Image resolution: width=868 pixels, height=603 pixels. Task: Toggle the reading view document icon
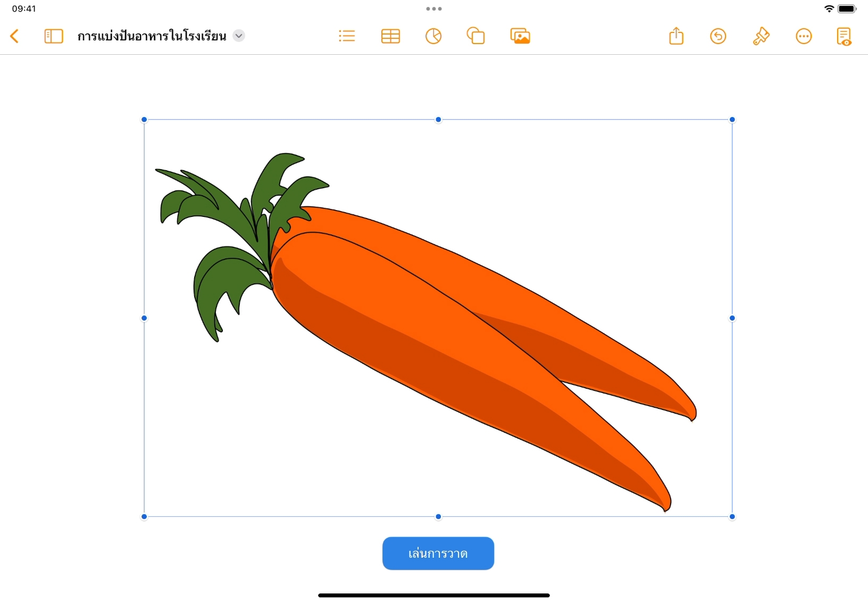(x=844, y=36)
